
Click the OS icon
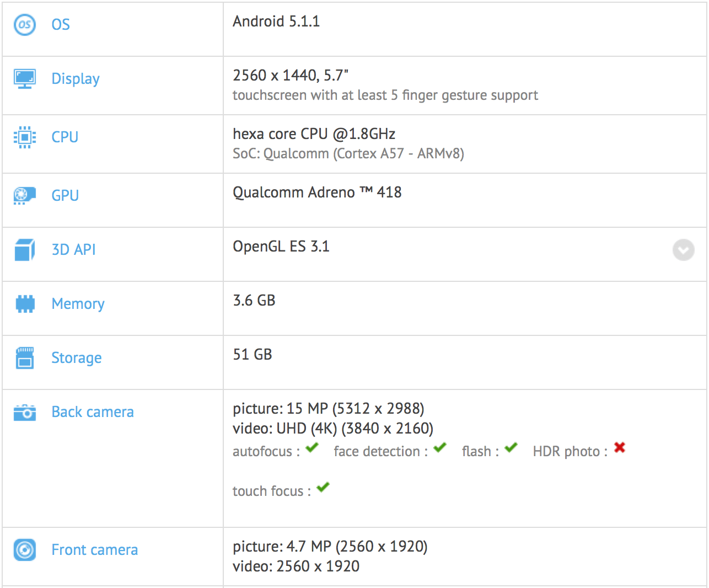[25, 25]
